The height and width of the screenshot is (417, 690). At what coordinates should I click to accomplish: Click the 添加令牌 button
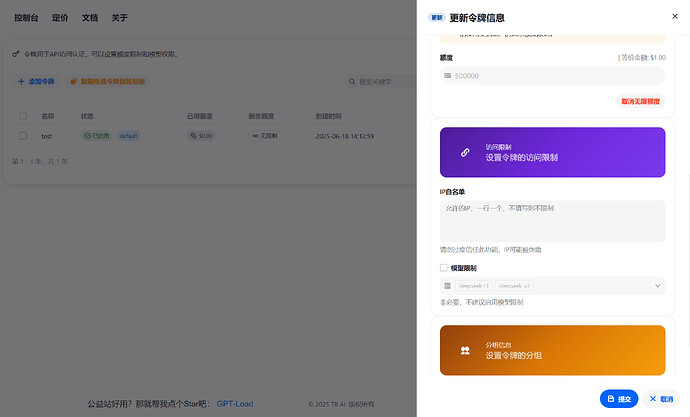tap(36, 81)
